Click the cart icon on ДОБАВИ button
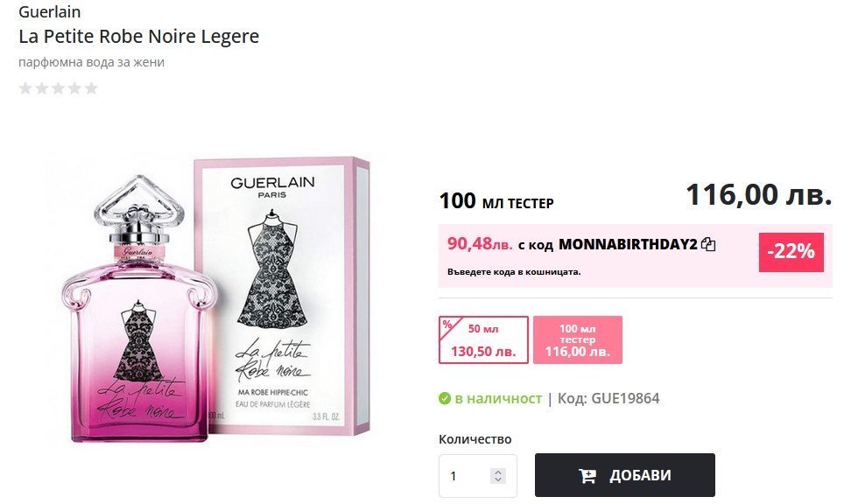The height and width of the screenshot is (504, 851). [587, 476]
